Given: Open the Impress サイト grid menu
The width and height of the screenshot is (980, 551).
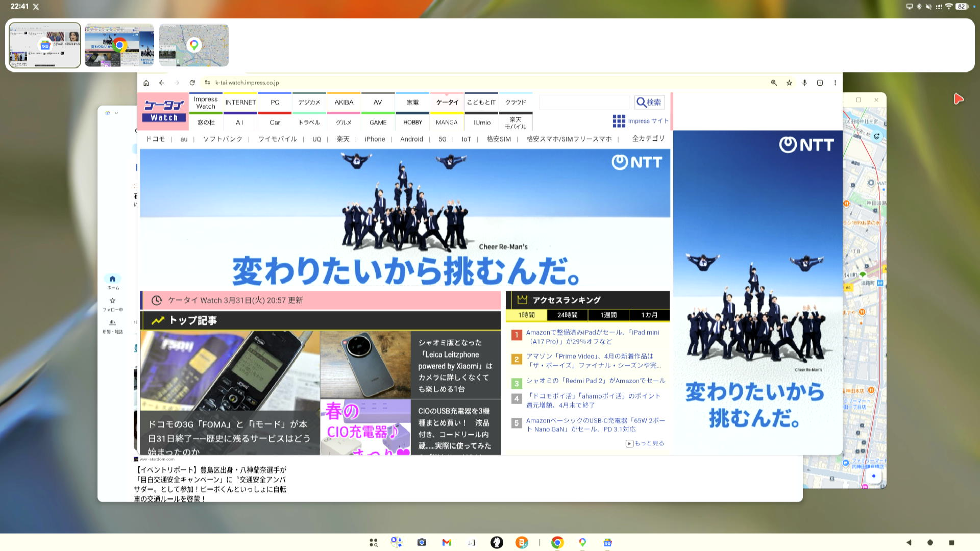Looking at the screenshot, I should point(619,121).
